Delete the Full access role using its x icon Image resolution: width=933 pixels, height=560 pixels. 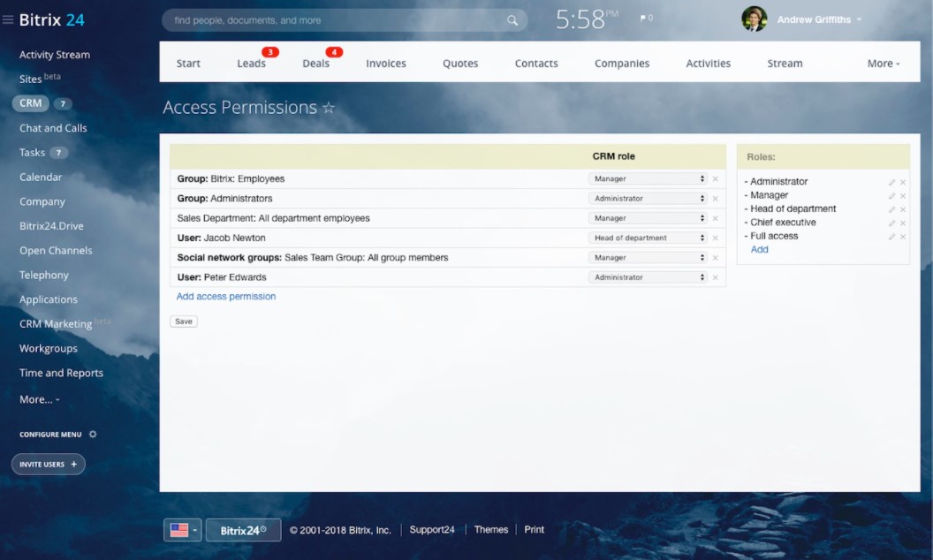pos(903,236)
